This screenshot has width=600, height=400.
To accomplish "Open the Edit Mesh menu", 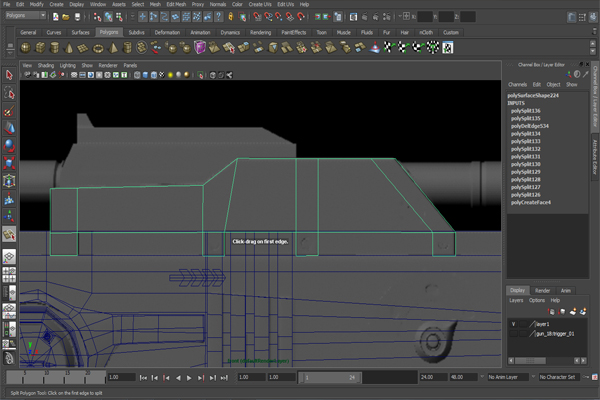I will click(x=176, y=4).
